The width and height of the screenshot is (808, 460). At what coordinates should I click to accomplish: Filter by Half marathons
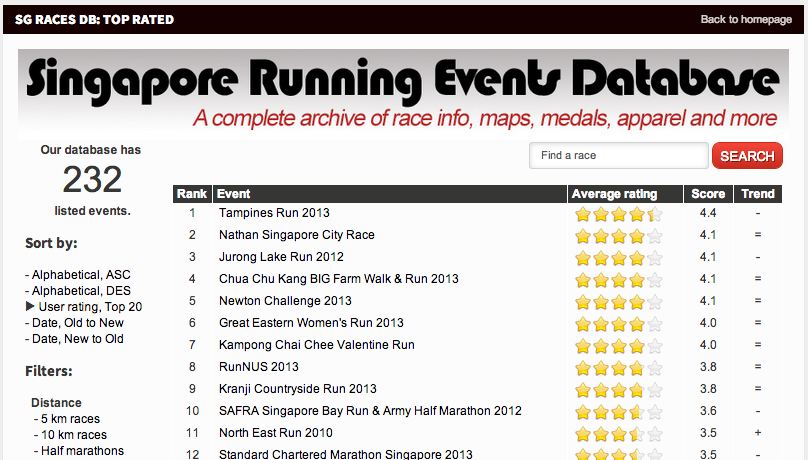click(x=82, y=450)
